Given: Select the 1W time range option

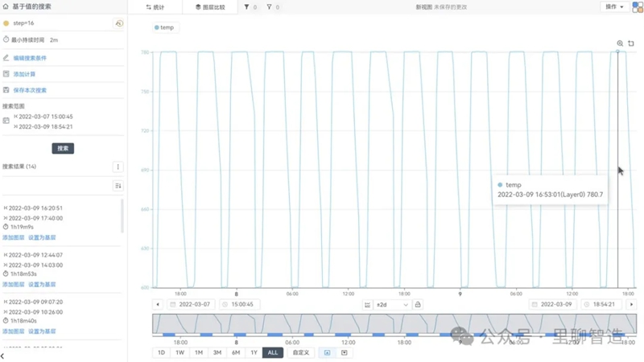Looking at the screenshot, I should tap(180, 352).
